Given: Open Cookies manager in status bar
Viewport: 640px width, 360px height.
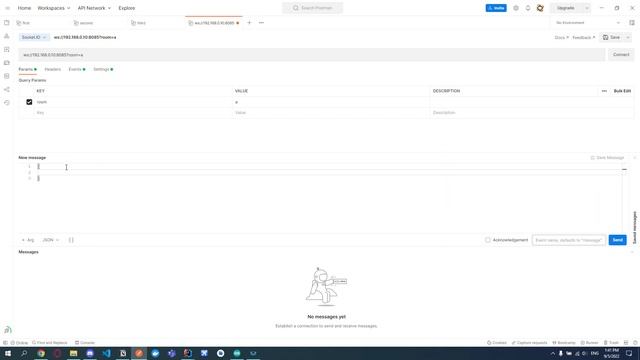Looking at the screenshot, I should coord(497,343).
